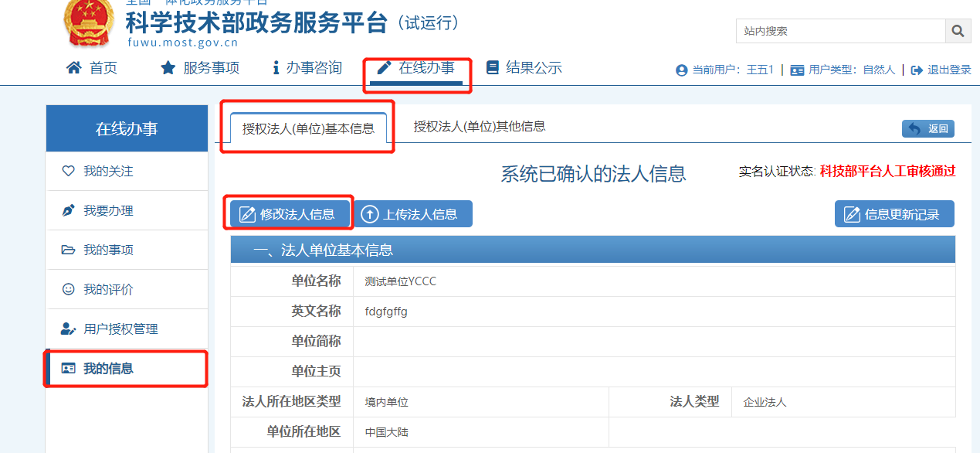Go to 我要办理 in the sidebar
This screenshot has width=980, height=453.
pyautogui.click(x=108, y=210)
